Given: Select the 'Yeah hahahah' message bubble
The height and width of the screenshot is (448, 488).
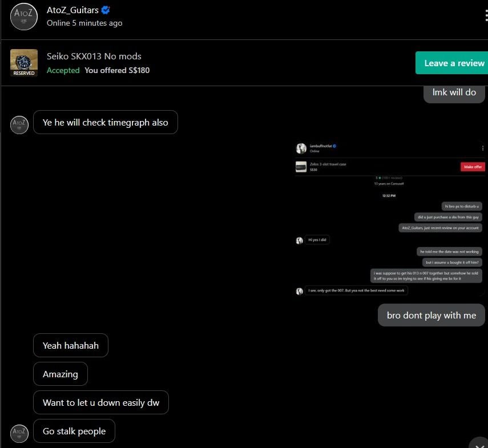Looking at the screenshot, I should pyautogui.click(x=71, y=345).
